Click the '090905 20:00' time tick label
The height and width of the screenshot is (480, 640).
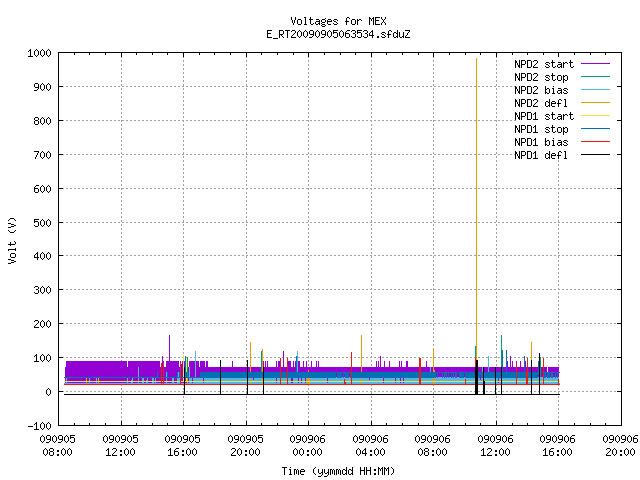coord(245,445)
